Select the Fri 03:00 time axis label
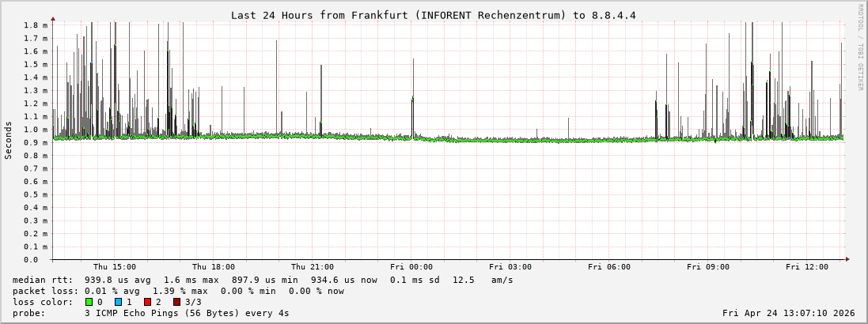This screenshot has width=868, height=324. coord(510,267)
